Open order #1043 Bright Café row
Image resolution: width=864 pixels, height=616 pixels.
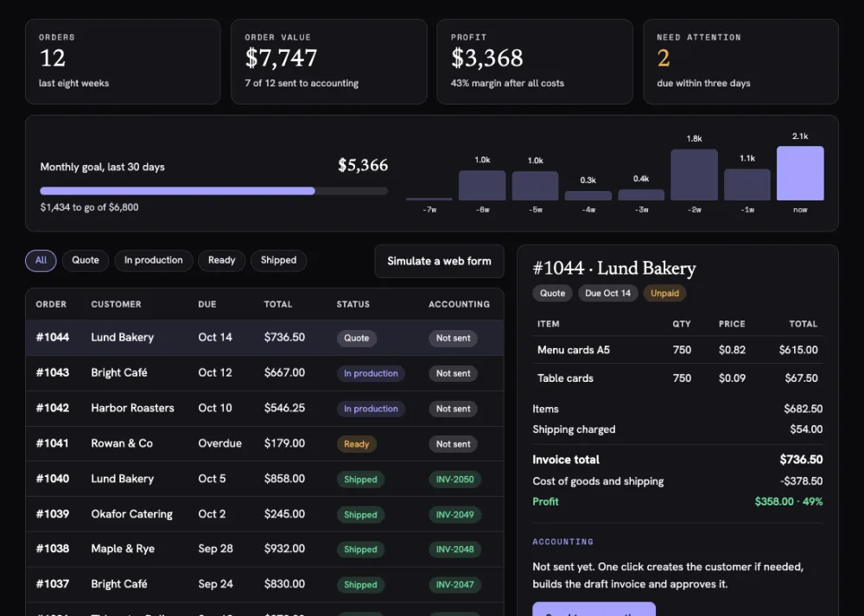[264, 373]
